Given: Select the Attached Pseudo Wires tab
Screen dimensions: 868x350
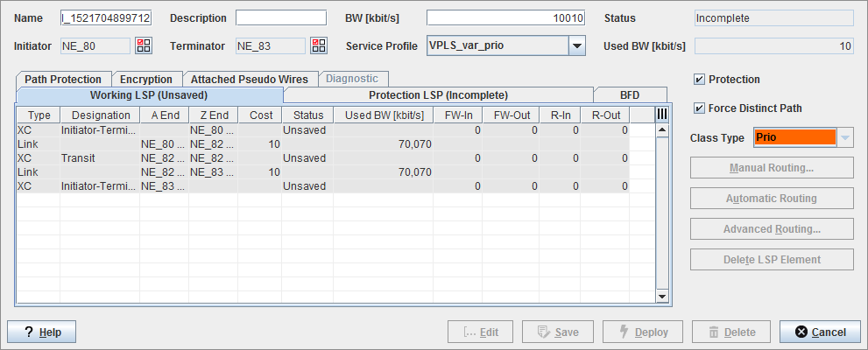Looking at the screenshot, I should 250,80.
